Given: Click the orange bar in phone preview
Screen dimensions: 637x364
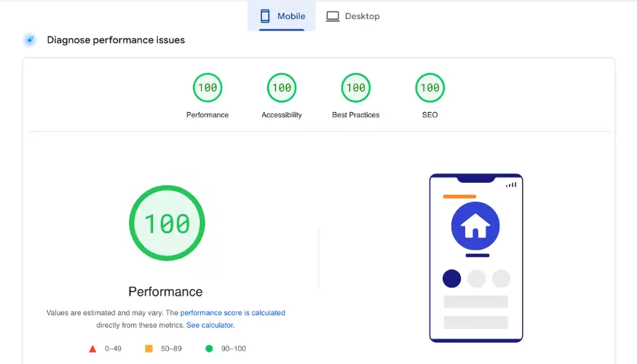Looking at the screenshot, I should click(459, 197).
